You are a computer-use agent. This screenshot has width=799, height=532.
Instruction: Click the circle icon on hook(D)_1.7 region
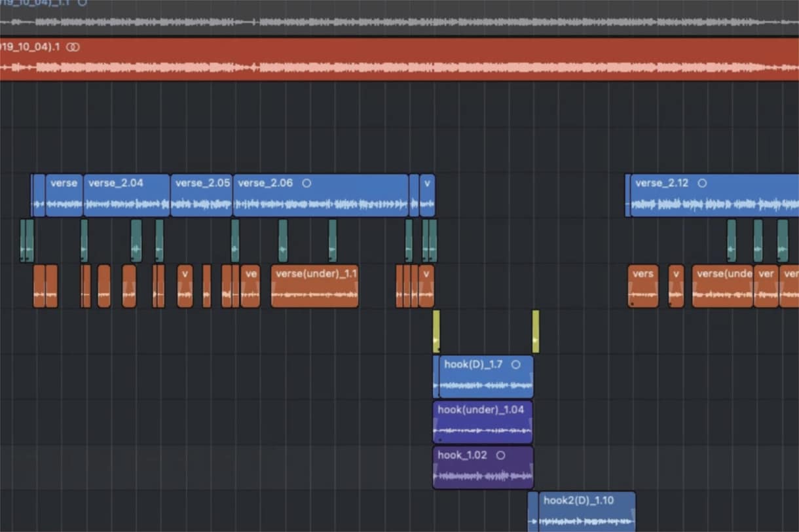(515, 364)
